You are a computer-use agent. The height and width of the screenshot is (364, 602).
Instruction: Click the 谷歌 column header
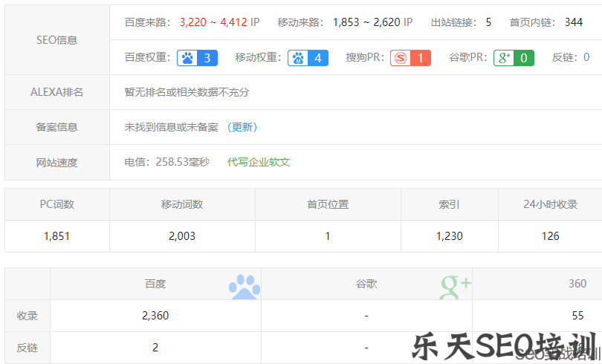coord(366,284)
